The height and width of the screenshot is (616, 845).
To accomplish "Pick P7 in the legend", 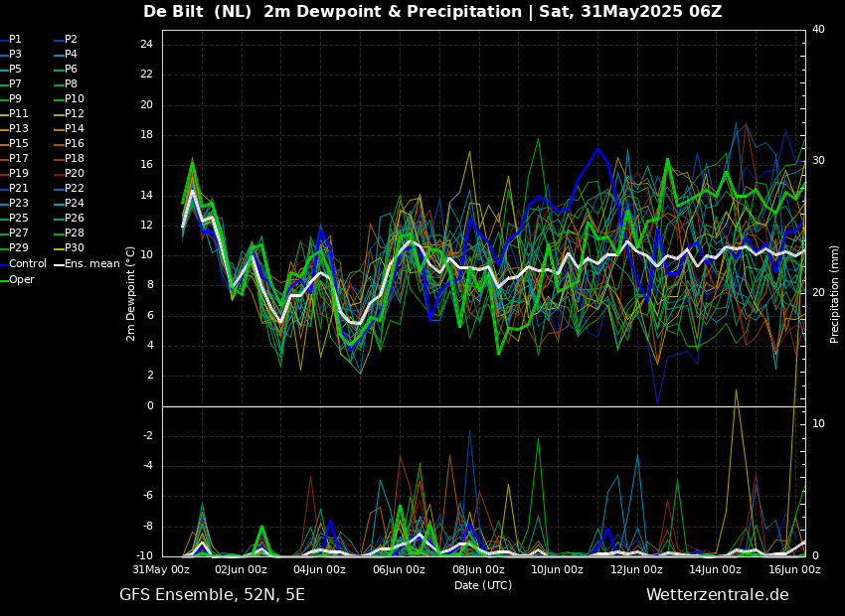I will click(x=11, y=84).
